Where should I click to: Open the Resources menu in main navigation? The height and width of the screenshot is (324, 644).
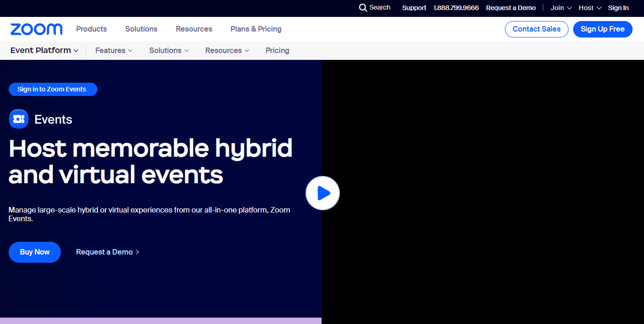click(x=194, y=29)
